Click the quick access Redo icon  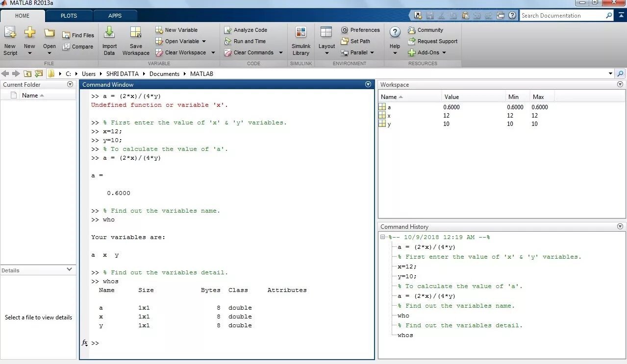point(489,15)
